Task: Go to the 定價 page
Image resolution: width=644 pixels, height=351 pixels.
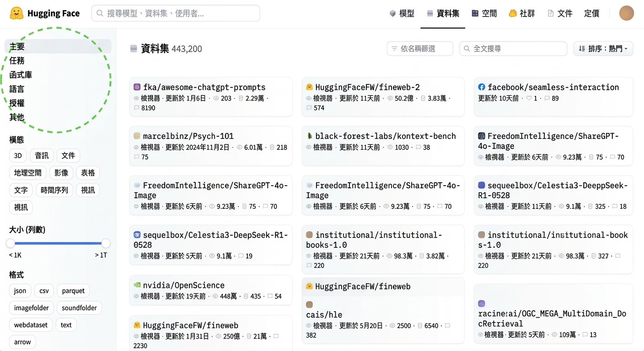Action: tap(592, 13)
